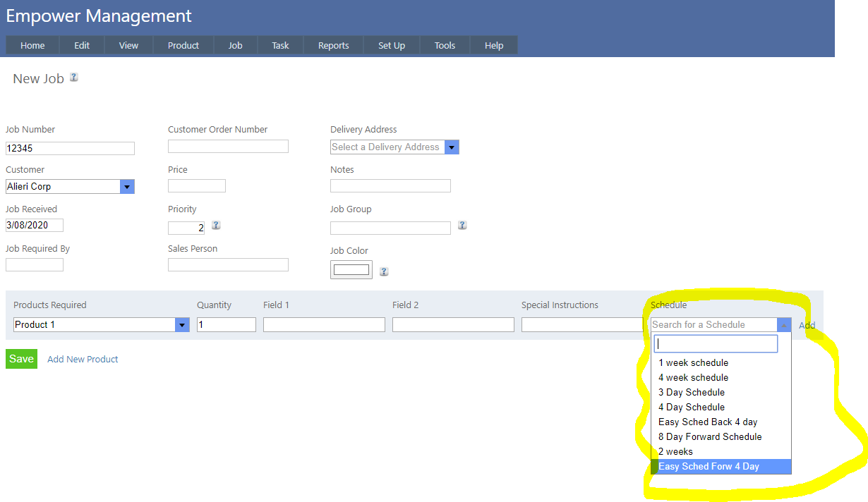
Task: Open the Job Color swatch picker
Action: [351, 270]
